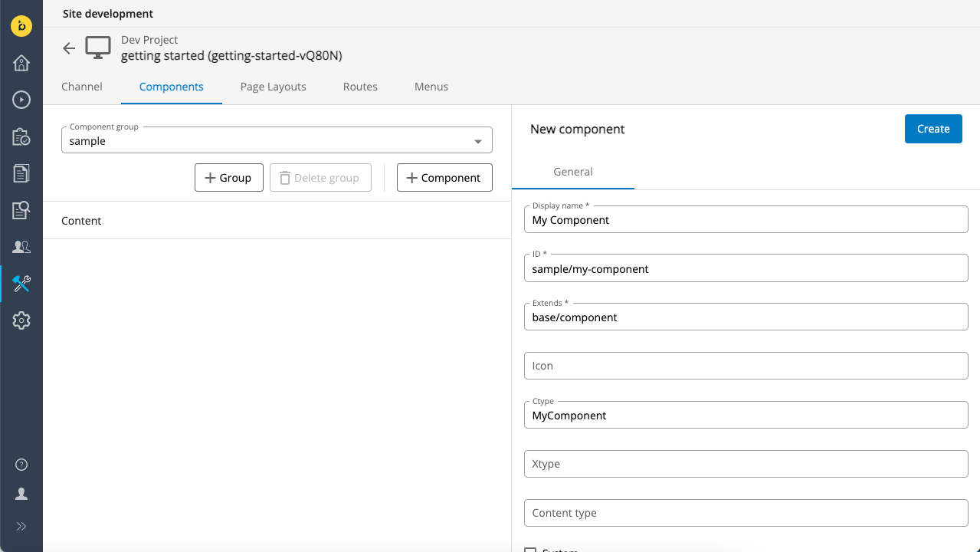Click the monitor channel icon
The width and height of the screenshot is (980, 552).
(98, 48)
